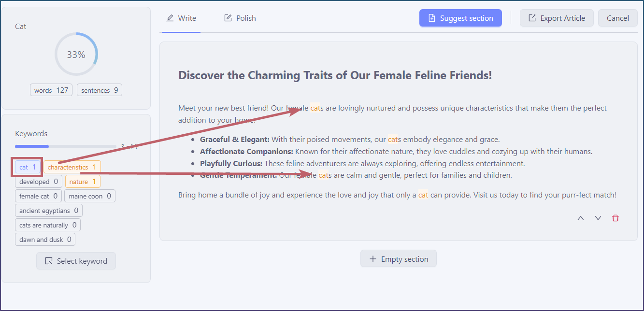The width and height of the screenshot is (644, 311).
Task: Click the 33% circular progress indicator
Action: [x=76, y=55]
